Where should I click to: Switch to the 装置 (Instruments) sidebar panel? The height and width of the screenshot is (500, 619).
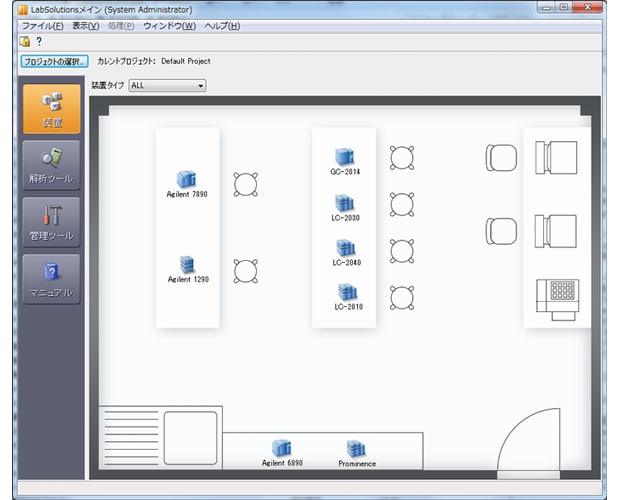(x=51, y=109)
